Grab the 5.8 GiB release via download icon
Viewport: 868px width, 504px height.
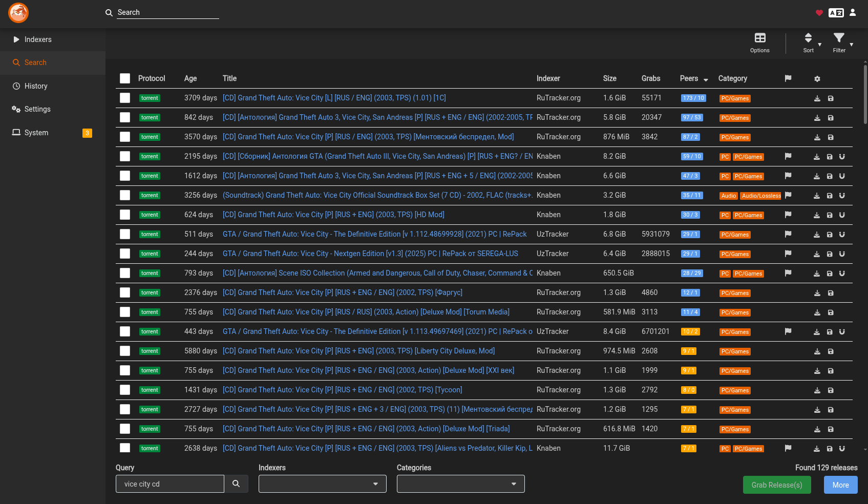click(817, 118)
